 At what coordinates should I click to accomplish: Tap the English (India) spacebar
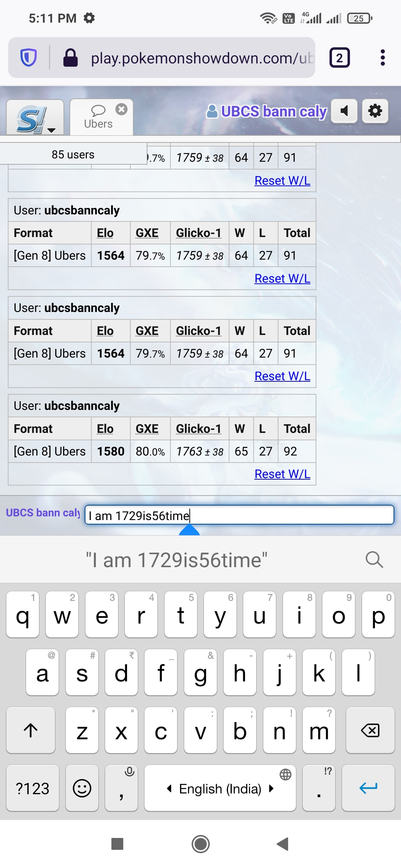click(220, 788)
